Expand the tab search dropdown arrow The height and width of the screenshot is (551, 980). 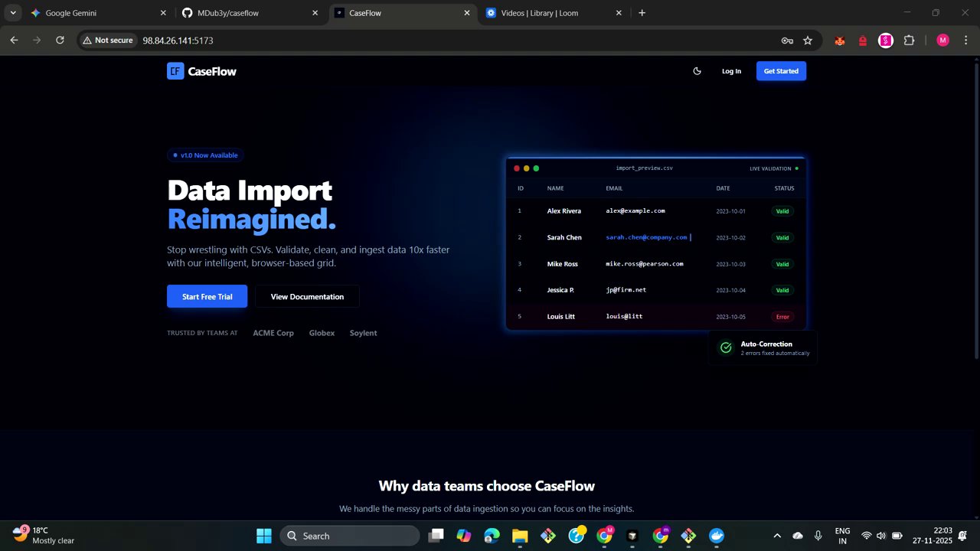13,13
